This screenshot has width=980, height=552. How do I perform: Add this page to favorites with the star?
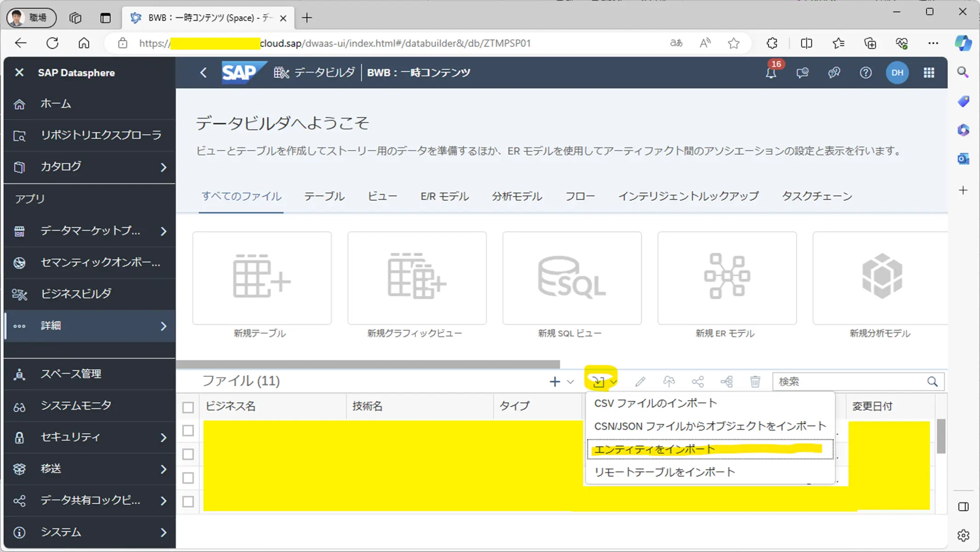point(734,43)
